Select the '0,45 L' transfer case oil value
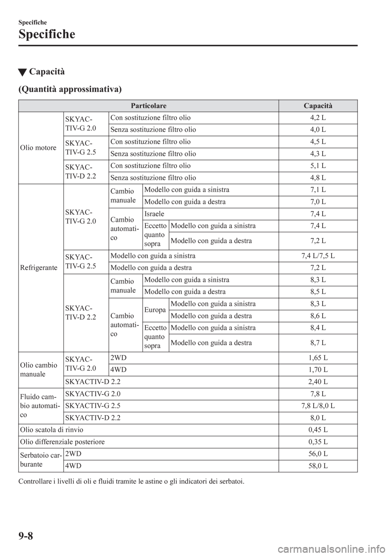The width and height of the screenshot is (392, 556). click(318, 430)
